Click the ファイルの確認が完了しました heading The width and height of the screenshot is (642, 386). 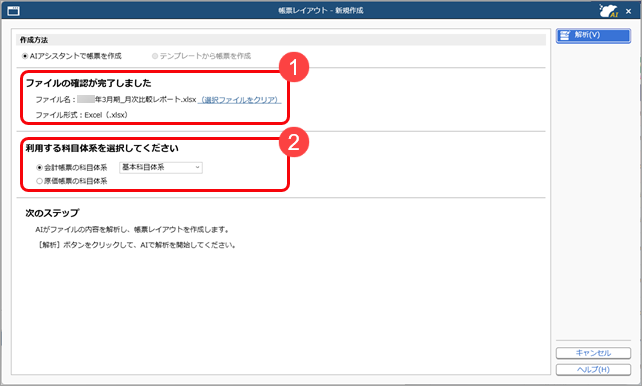pos(88,83)
